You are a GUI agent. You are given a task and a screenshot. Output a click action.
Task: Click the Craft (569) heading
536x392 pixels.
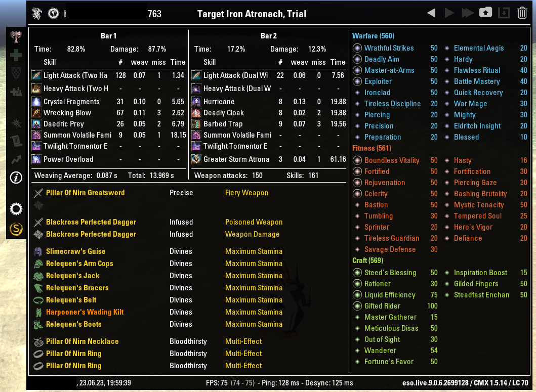(368, 260)
